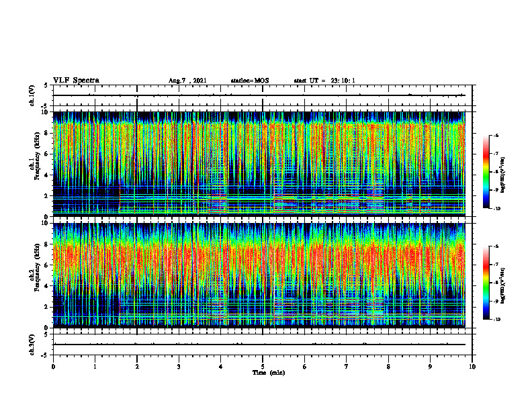This screenshot has width=532, height=411.
Task: Click the ch.1 "Frequency (kHz)" axis label
Action: pos(38,156)
